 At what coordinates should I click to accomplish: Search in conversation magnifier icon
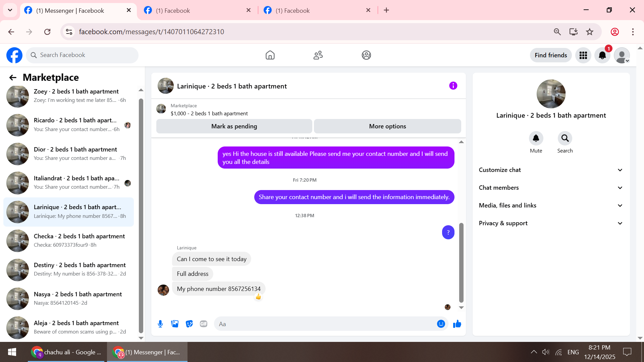click(565, 138)
